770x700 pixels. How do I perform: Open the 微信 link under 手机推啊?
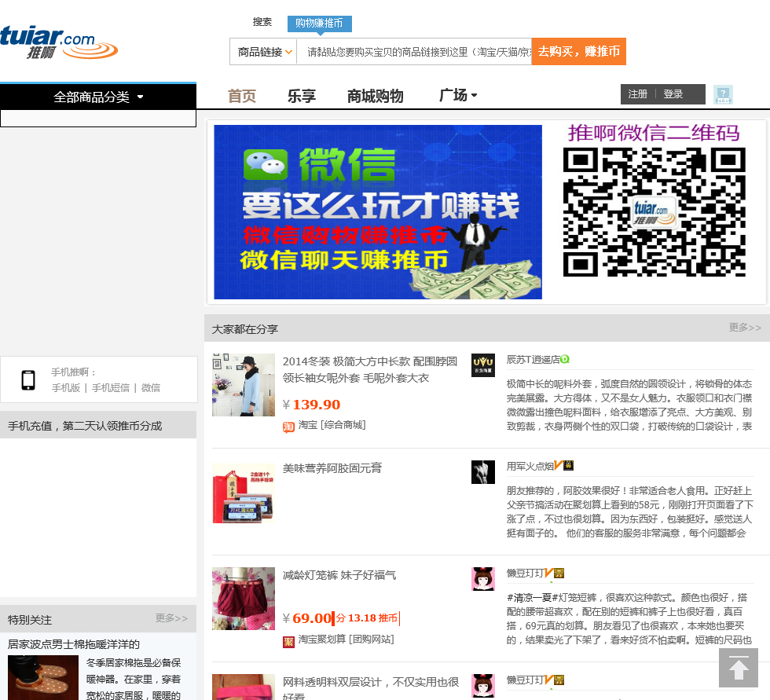pyautogui.click(x=151, y=388)
